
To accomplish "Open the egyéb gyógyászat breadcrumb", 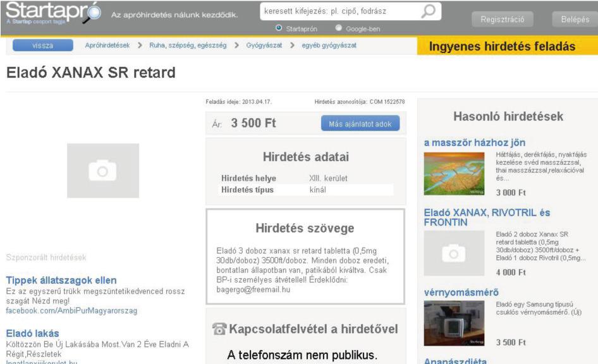I will (x=329, y=45).
